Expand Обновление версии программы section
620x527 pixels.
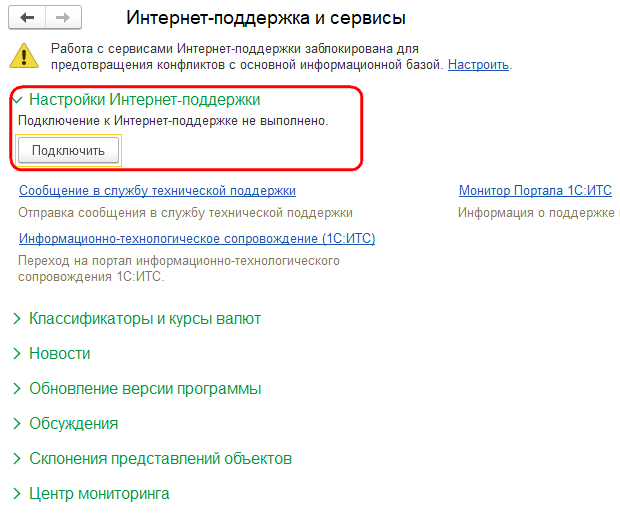pyautogui.click(x=137, y=389)
